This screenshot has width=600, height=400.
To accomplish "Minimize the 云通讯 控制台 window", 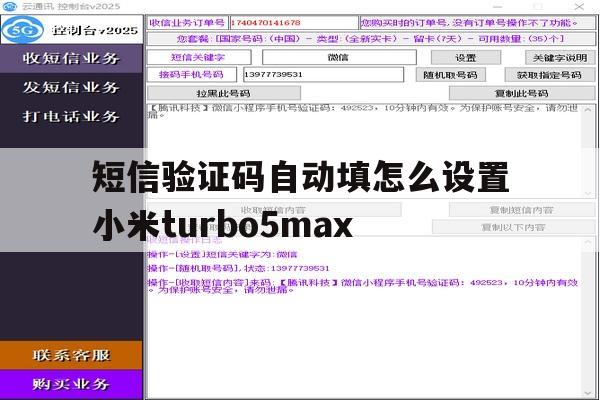I will [497, 7].
